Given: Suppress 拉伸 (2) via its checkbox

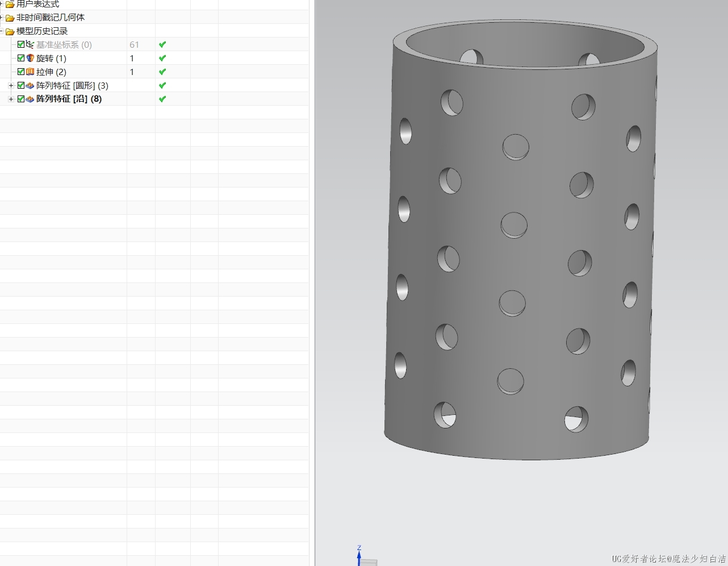Looking at the screenshot, I should [x=21, y=72].
